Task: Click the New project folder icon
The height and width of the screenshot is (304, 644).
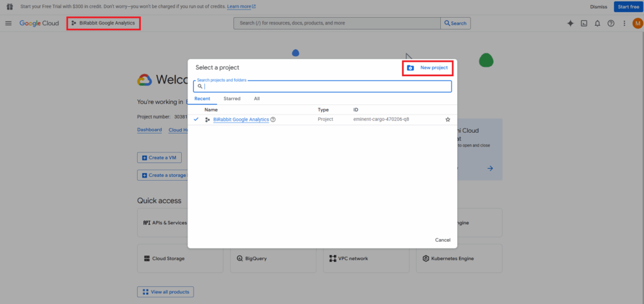Action: coord(410,68)
